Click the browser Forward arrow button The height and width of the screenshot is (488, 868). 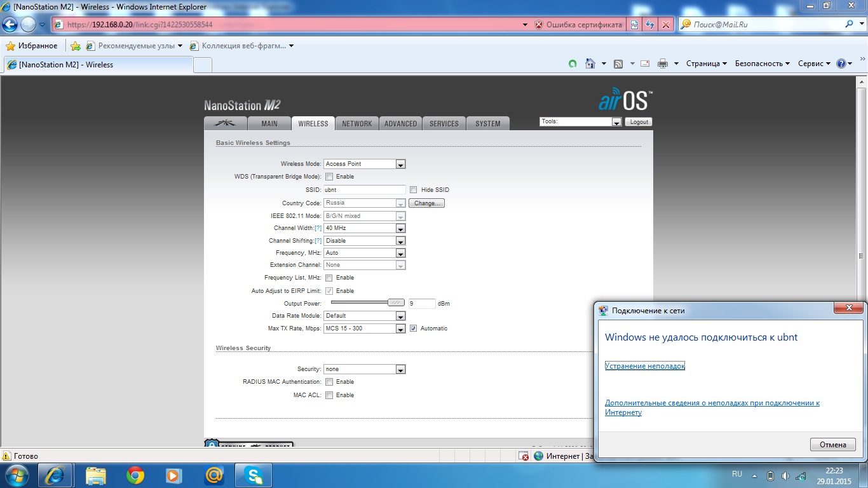tap(29, 25)
